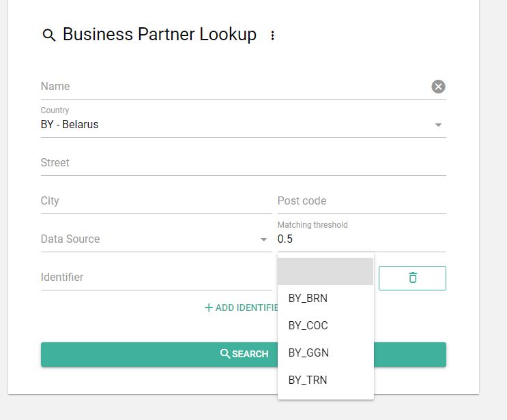This screenshot has width=507, height=420.
Task: Clear the Name field with X icon
Action: click(438, 87)
